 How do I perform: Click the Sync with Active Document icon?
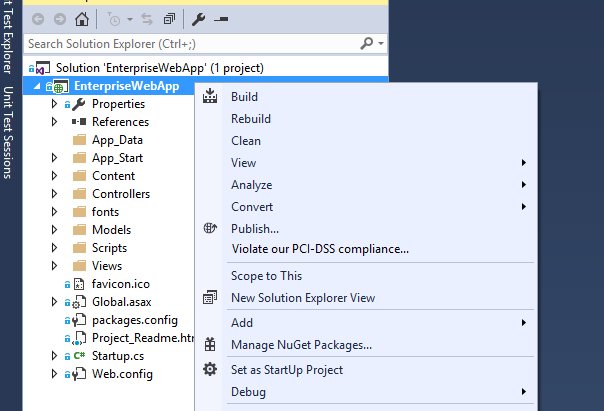pos(147,19)
